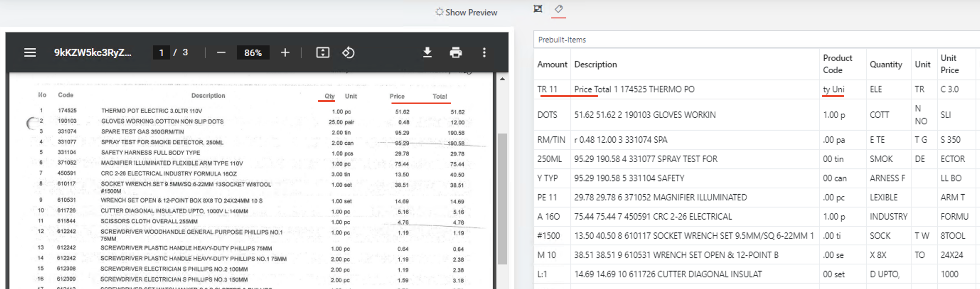Viewport: 980px width, 289px height.
Task: Print the PDF document
Action: tap(456, 53)
